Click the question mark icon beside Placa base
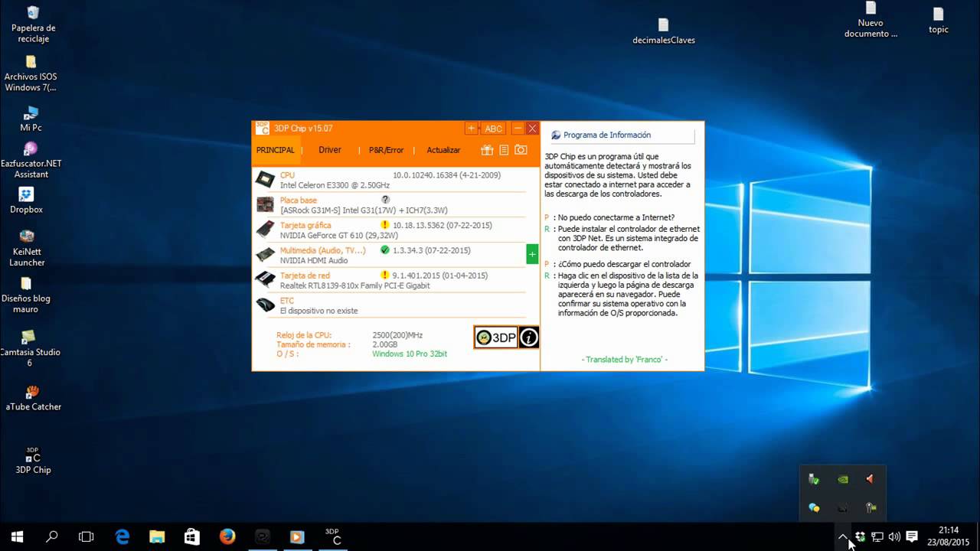 pyautogui.click(x=385, y=200)
